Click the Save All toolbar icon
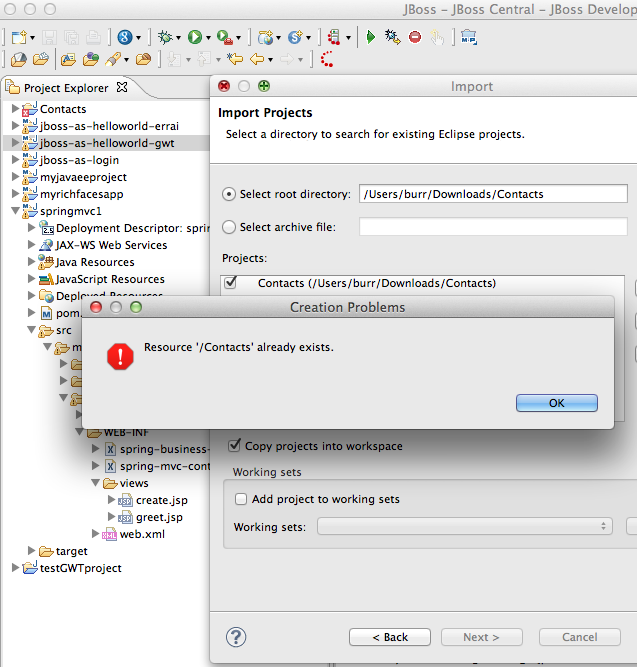The height and width of the screenshot is (667, 637). pyautogui.click(x=71, y=37)
